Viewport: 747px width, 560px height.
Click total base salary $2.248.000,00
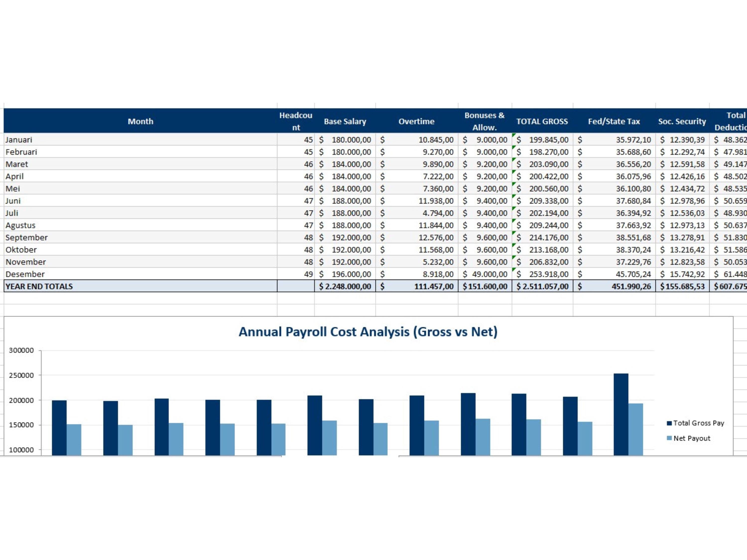point(345,286)
